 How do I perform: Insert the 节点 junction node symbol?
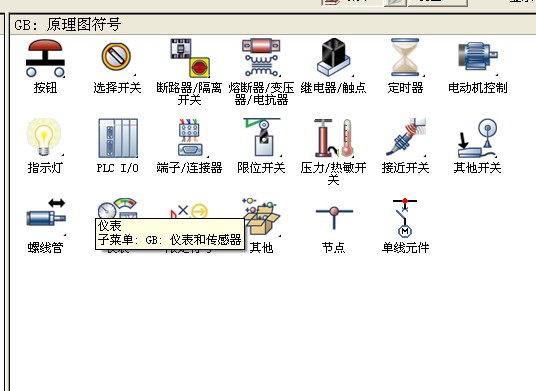334,217
